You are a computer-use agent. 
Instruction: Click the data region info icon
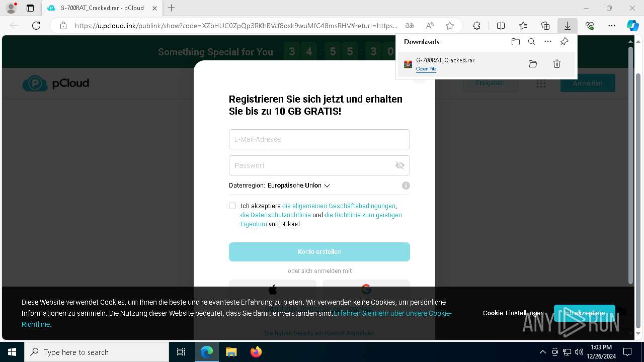pyautogui.click(x=406, y=186)
